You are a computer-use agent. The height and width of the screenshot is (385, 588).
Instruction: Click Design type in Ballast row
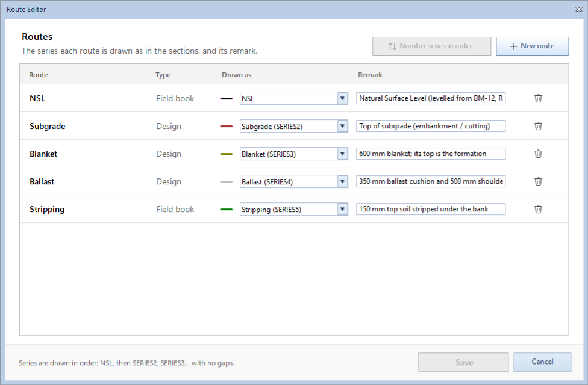click(x=169, y=181)
